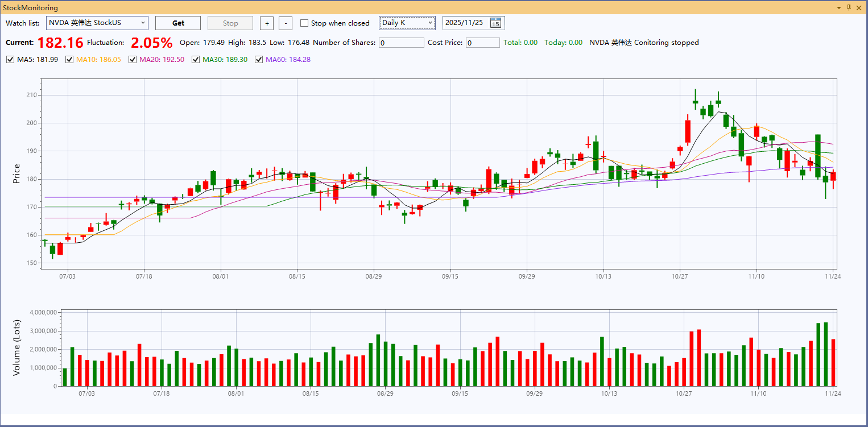Click the last red volume bar at 11/24
This screenshot has width=868, height=427.
tap(833, 363)
